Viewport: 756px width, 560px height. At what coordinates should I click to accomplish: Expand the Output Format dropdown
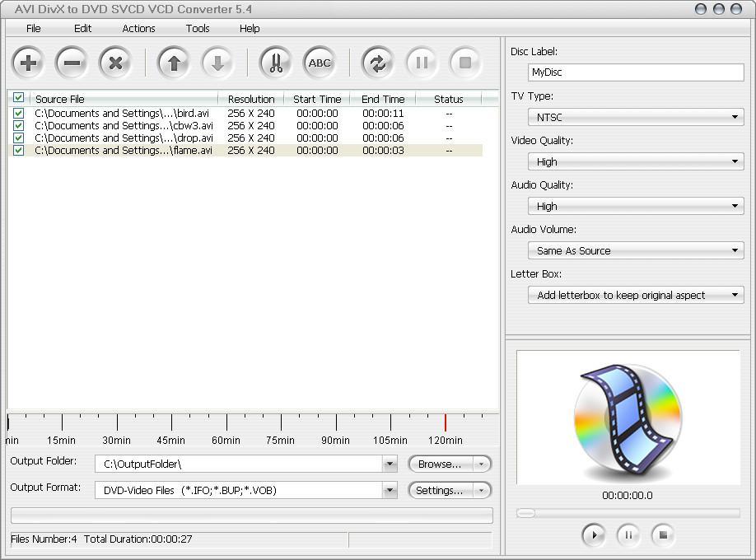click(x=390, y=491)
